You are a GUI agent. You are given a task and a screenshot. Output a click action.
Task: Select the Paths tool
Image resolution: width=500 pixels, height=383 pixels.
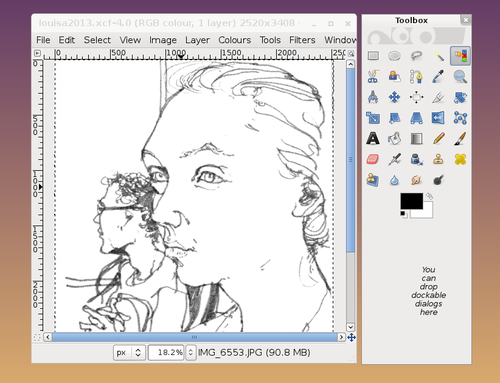416,76
